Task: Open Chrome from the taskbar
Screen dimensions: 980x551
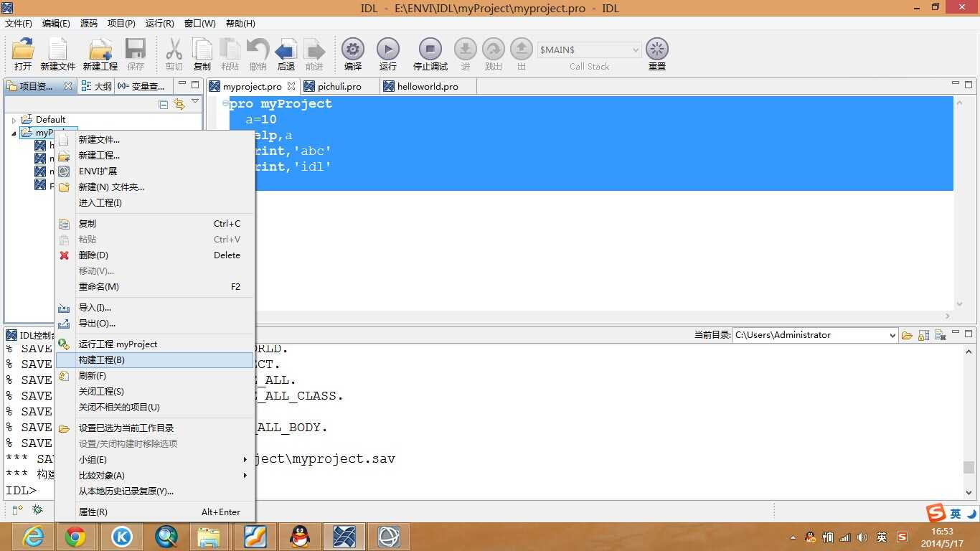Action: pyautogui.click(x=75, y=537)
